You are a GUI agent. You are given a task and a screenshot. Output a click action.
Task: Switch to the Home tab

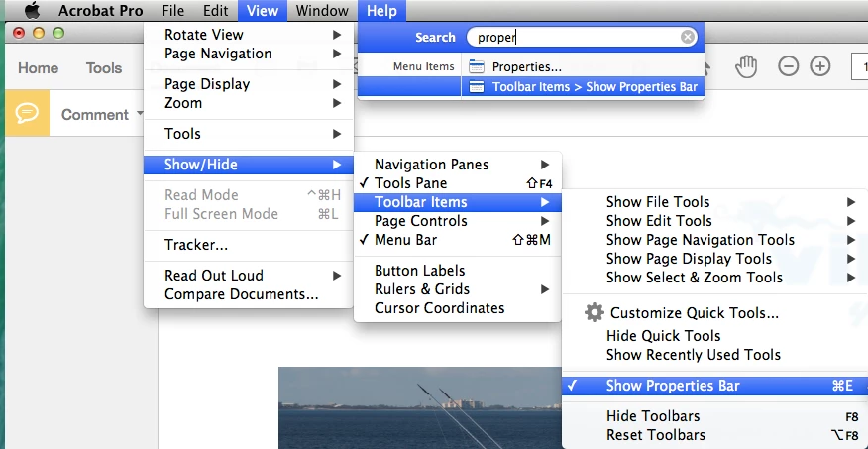(x=39, y=68)
